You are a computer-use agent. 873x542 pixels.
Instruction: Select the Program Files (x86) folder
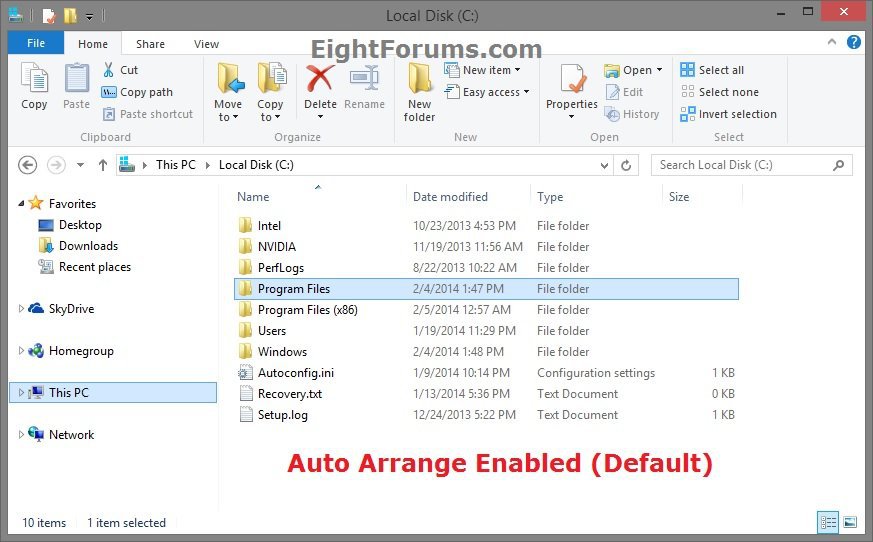tap(486, 310)
